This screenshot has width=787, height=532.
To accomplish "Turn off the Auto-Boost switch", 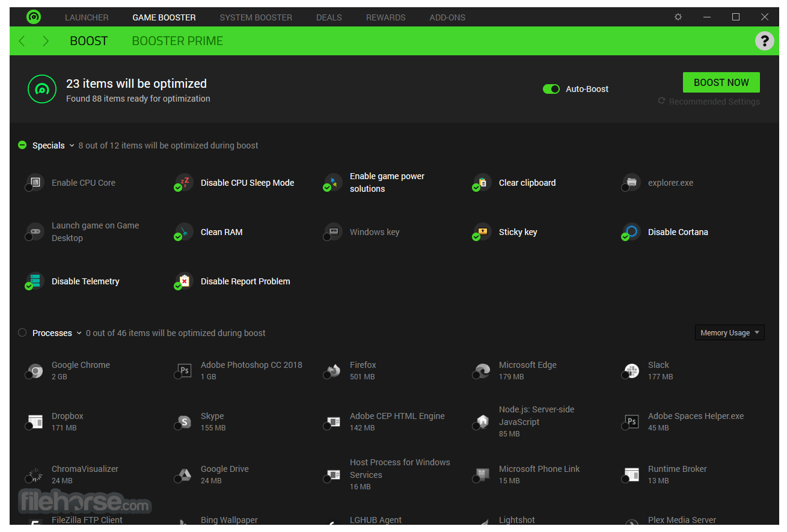I will coord(551,89).
